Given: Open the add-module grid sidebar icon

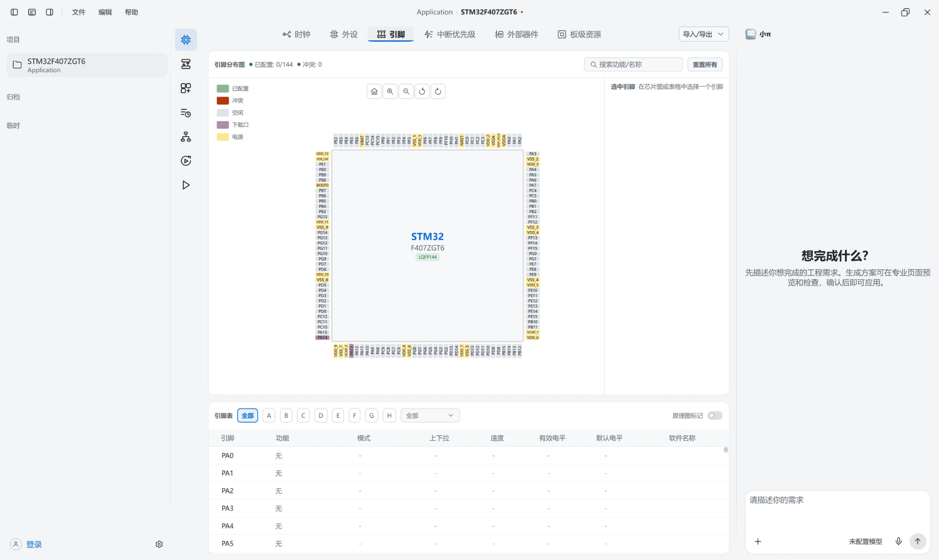Looking at the screenshot, I should coord(186,88).
